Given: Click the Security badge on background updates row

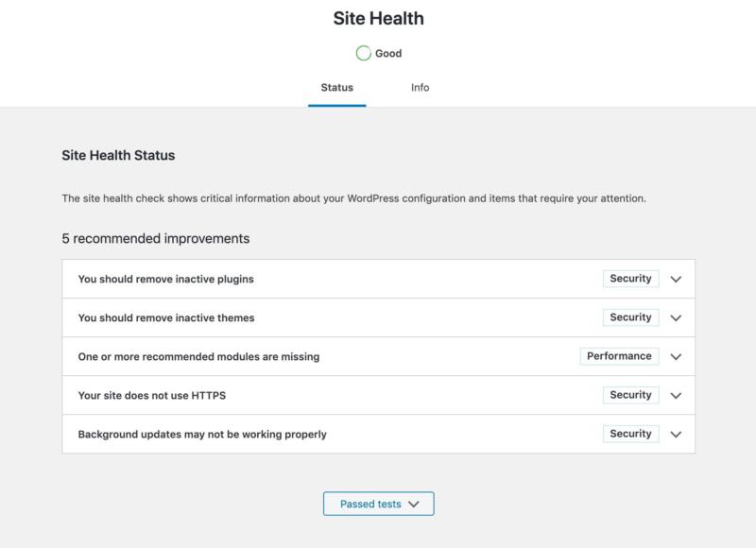Looking at the screenshot, I should [630, 434].
